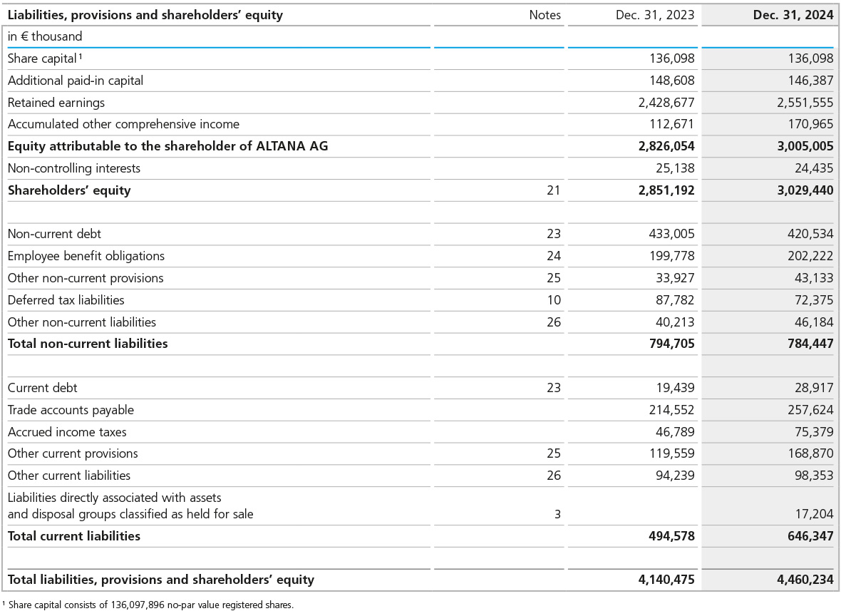Select the Retained earnings row label

click(x=56, y=103)
